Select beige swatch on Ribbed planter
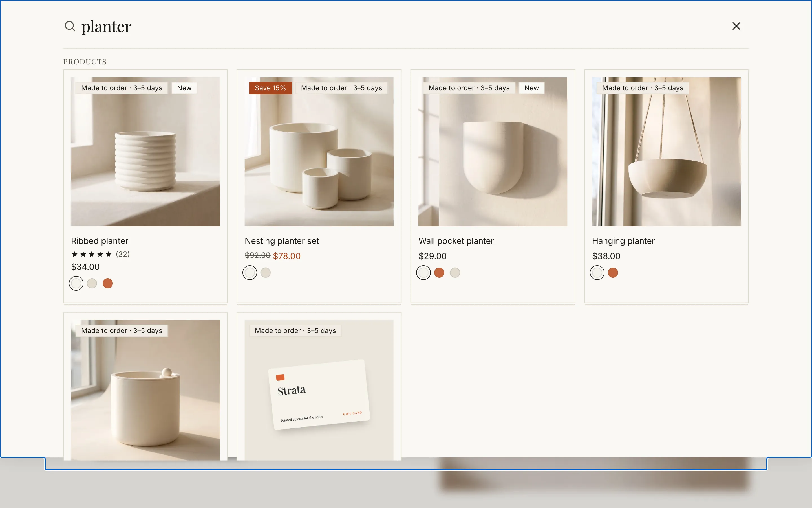 tap(92, 283)
